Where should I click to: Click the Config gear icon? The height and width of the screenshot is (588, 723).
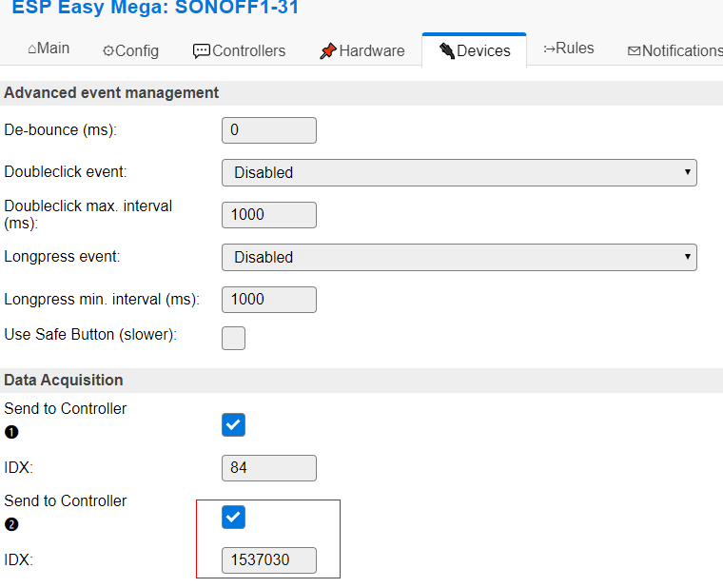click(107, 50)
